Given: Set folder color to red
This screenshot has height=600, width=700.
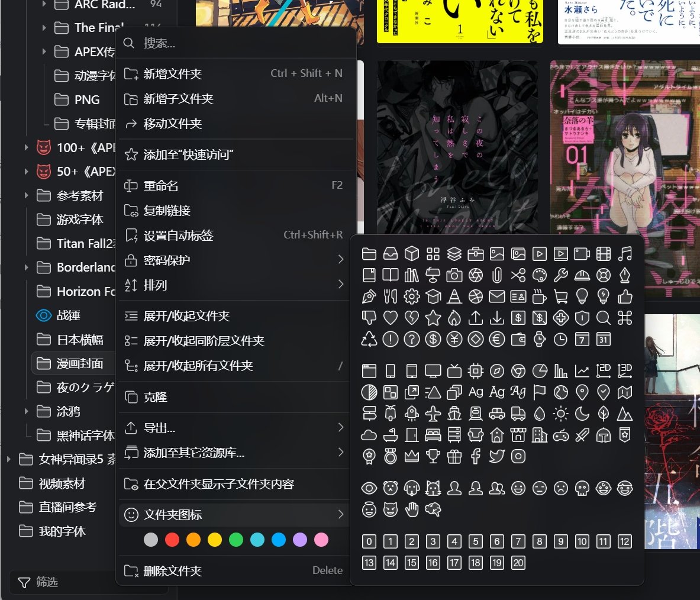Looking at the screenshot, I should (x=172, y=540).
